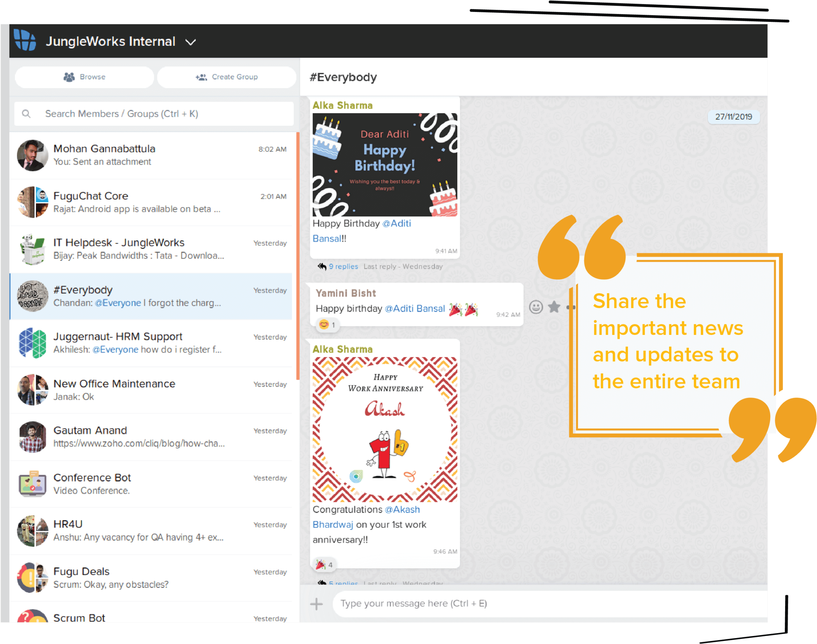Click the conversation list scrollbar

pos(298,256)
